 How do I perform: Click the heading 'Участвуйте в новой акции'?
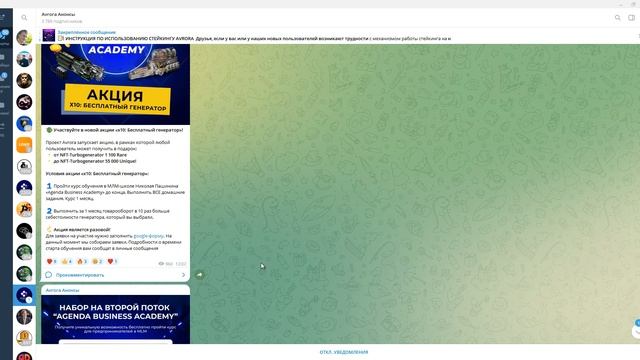coord(118,130)
